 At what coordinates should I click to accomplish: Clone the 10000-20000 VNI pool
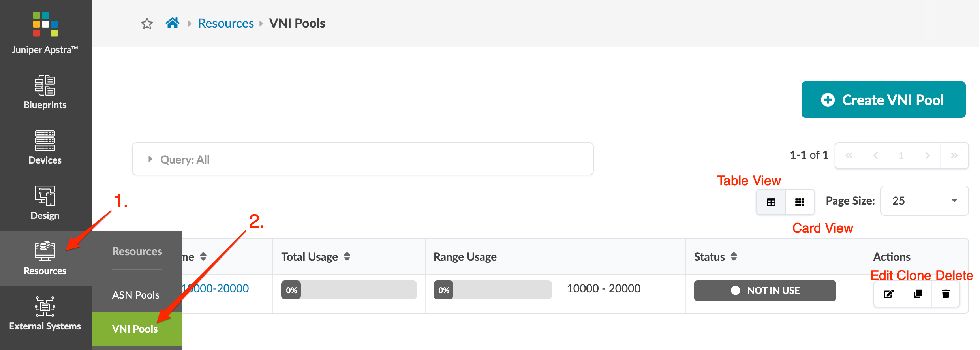click(x=918, y=294)
